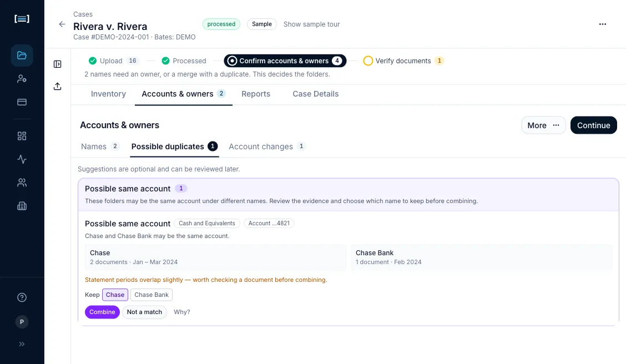Choose Chase as name to keep
The image size is (626, 364).
[115, 295]
